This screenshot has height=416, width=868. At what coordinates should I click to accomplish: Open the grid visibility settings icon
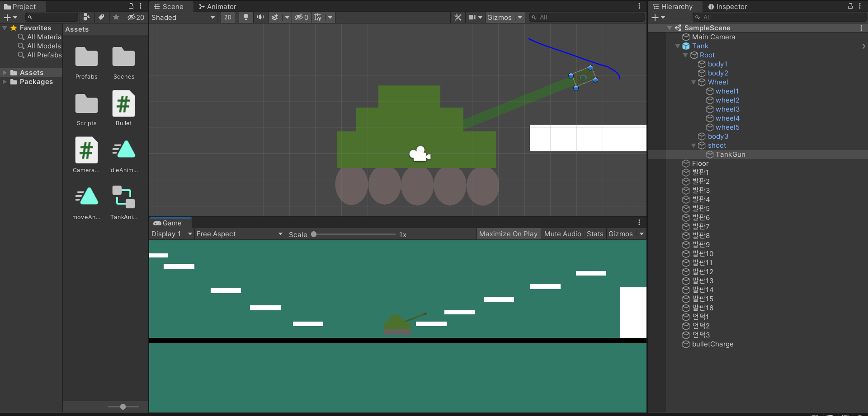(x=318, y=17)
